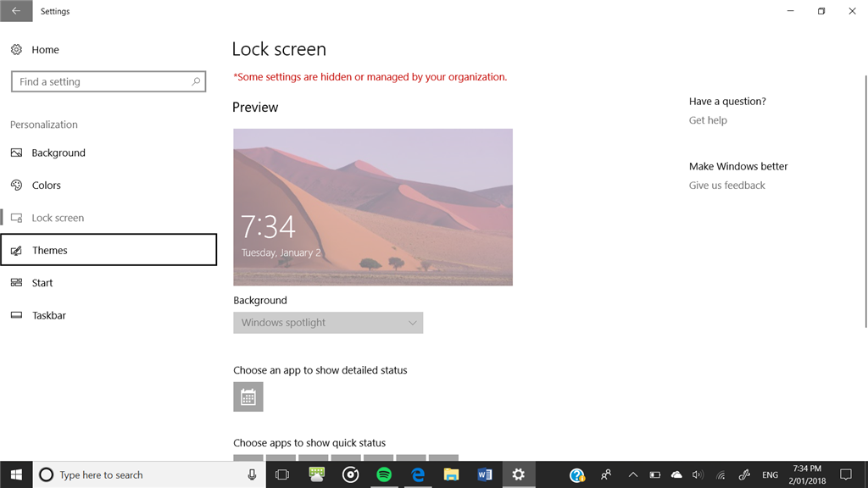Image resolution: width=868 pixels, height=488 pixels.
Task: Click the calendar detailed status app icon
Action: (248, 396)
